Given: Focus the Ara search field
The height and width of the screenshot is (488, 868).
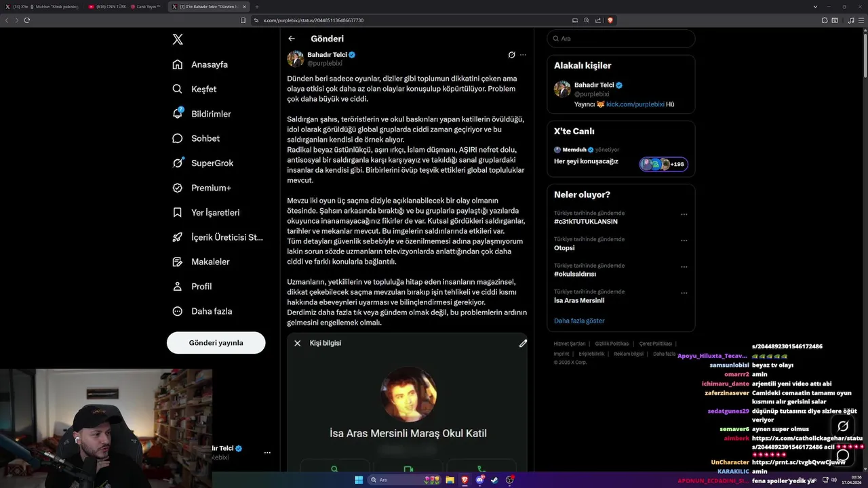Looking at the screenshot, I should pos(620,39).
